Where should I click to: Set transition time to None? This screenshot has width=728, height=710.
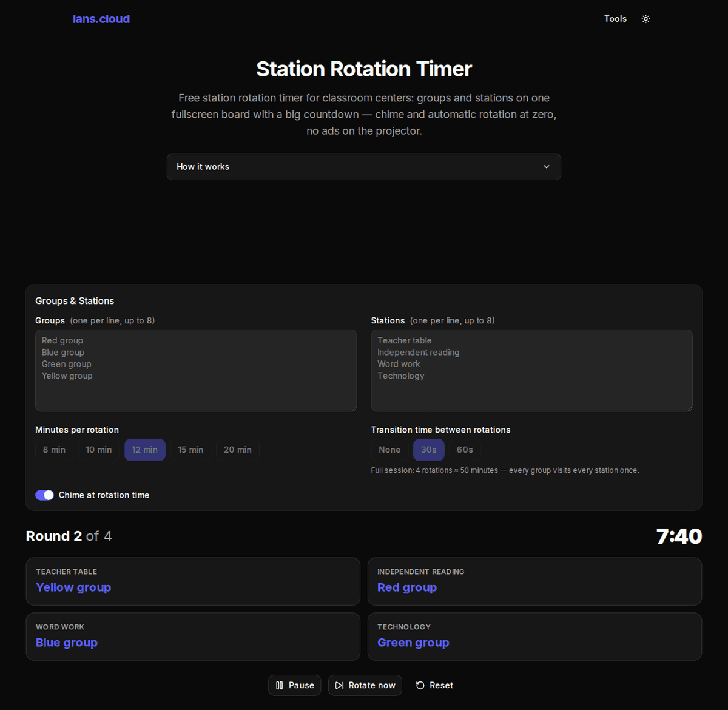point(389,450)
